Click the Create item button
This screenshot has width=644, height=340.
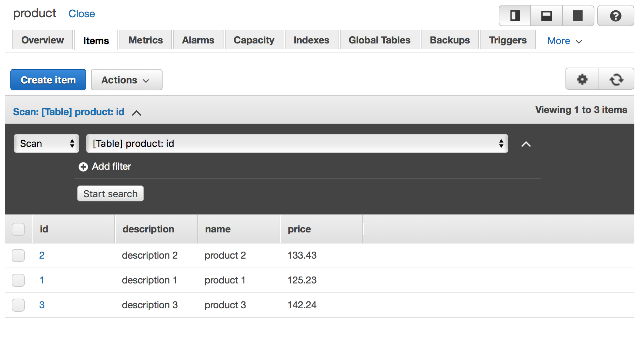click(48, 80)
